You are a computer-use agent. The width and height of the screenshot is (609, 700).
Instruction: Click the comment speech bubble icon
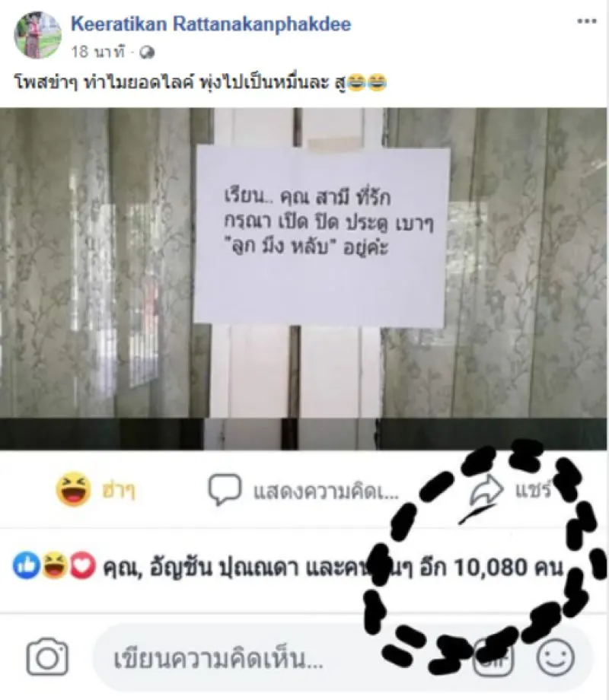point(225,489)
